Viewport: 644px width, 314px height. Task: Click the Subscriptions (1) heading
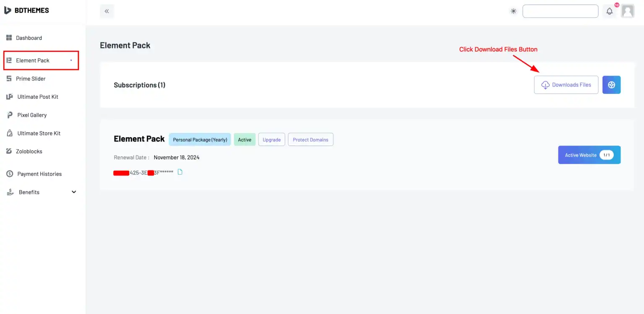point(140,85)
